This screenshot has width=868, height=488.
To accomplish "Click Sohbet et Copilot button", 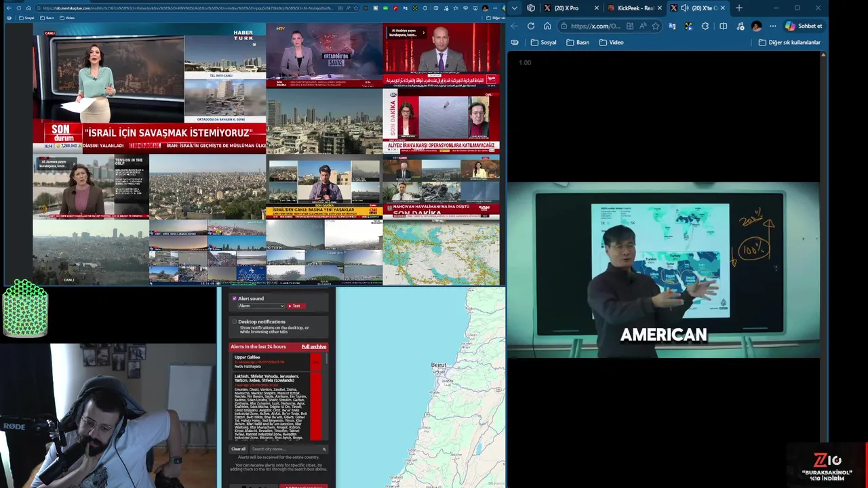I will coord(804,26).
